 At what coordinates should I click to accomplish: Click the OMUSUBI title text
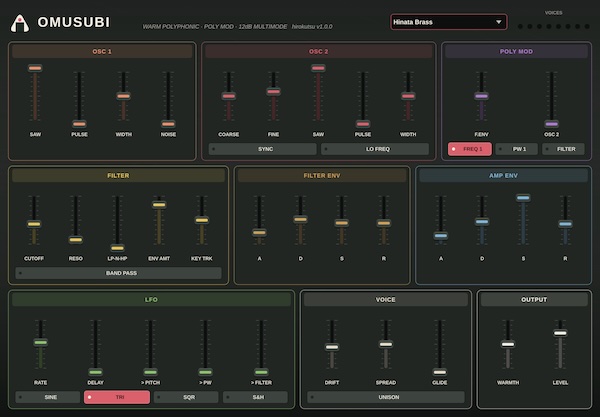[x=73, y=22]
